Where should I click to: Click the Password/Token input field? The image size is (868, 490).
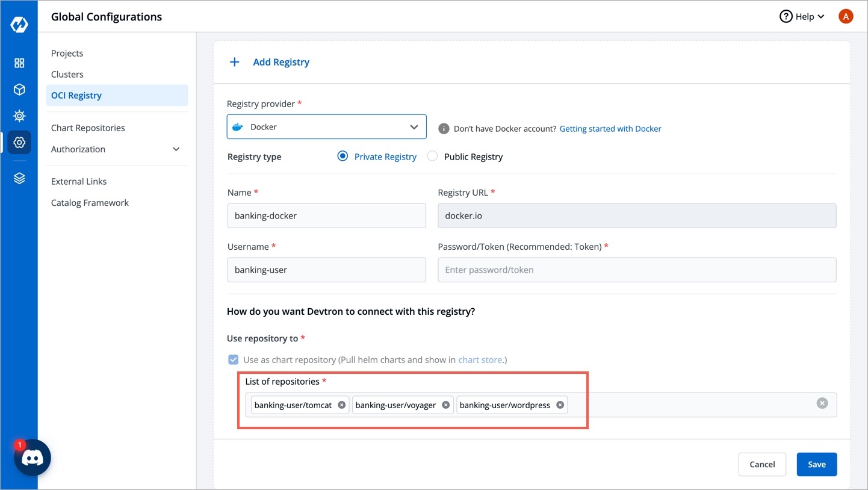pos(636,270)
